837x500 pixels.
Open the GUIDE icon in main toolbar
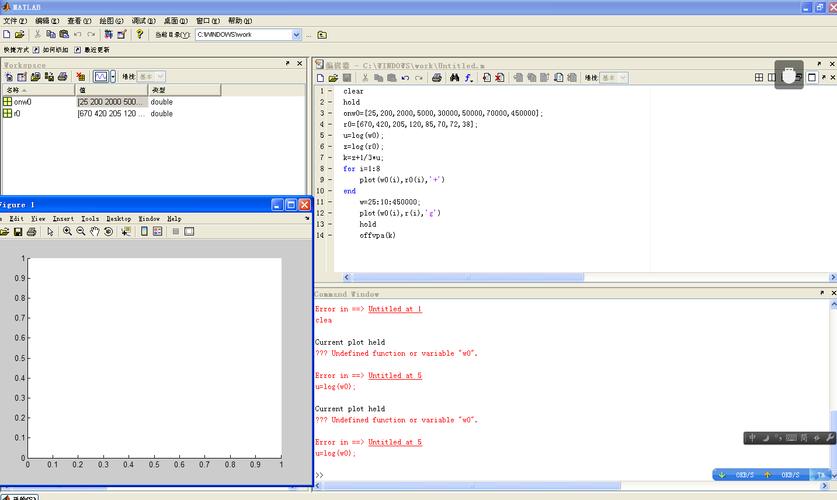point(122,34)
